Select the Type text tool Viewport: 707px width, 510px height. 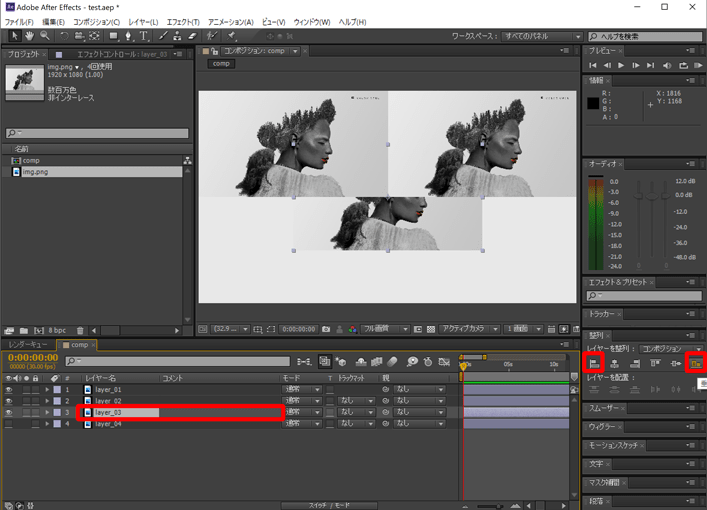[x=143, y=36]
